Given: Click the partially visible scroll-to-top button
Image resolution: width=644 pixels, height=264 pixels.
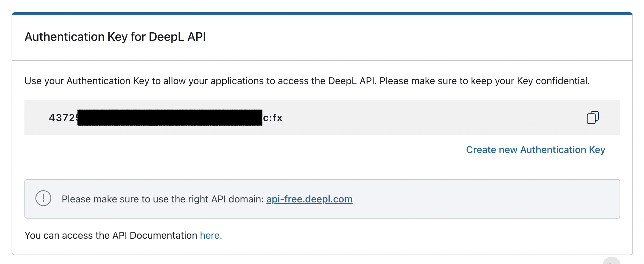Looking at the screenshot, I should click(x=611, y=262).
